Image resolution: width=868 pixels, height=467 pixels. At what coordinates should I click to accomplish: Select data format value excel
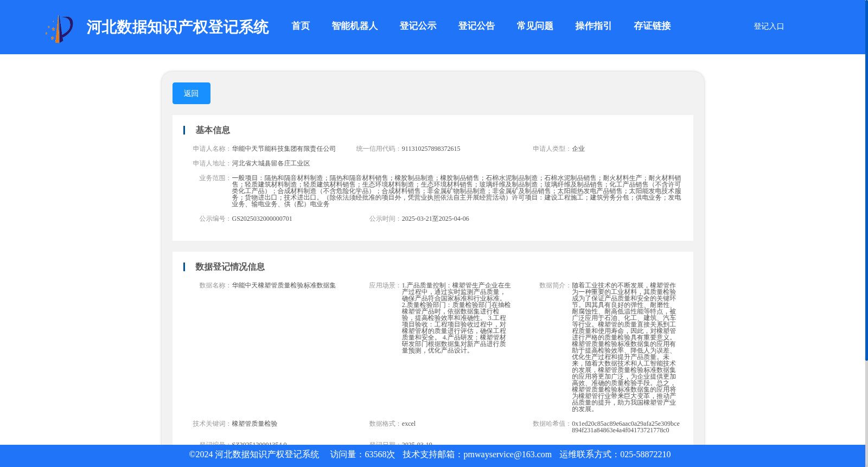click(x=409, y=424)
